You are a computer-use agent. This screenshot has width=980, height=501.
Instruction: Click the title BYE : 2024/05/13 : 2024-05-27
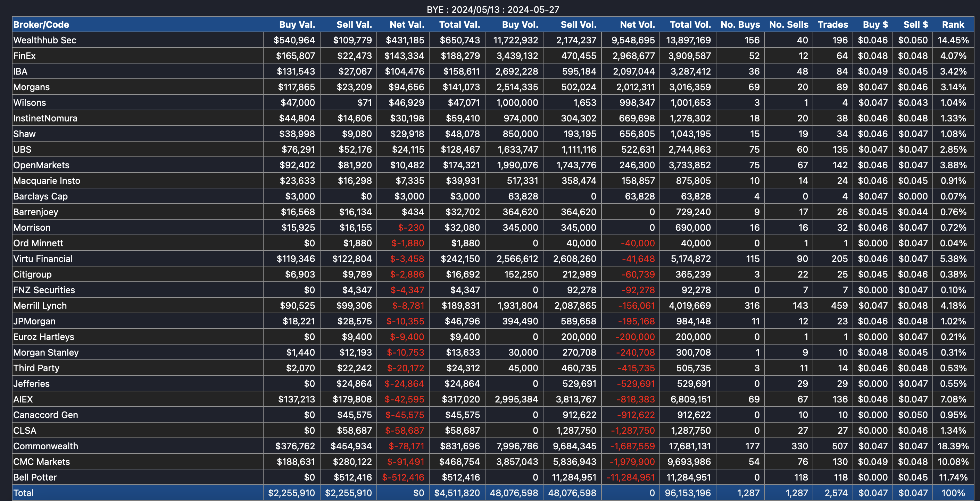coord(493,9)
